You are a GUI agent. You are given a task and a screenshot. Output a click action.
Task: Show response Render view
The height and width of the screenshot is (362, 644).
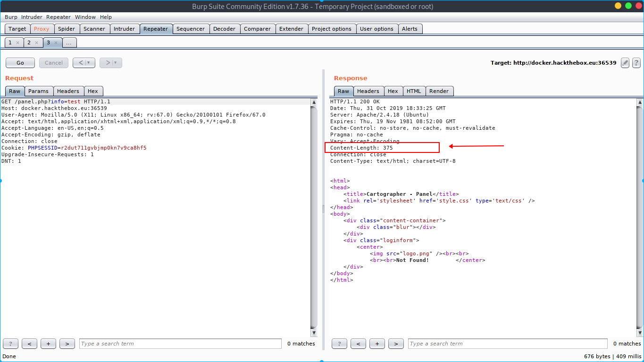point(439,91)
